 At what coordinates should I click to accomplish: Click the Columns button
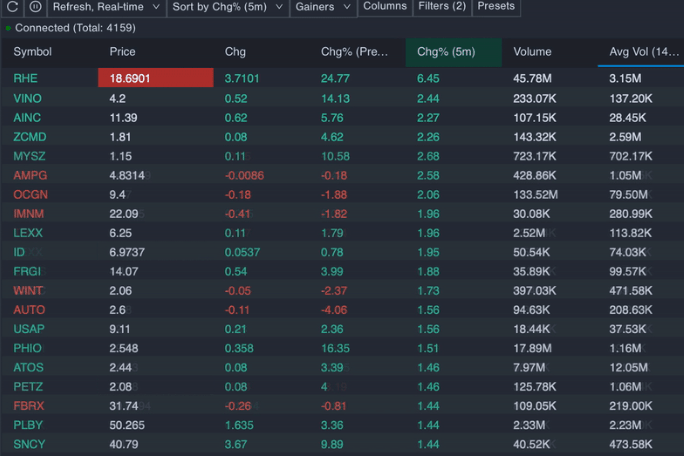385,7
